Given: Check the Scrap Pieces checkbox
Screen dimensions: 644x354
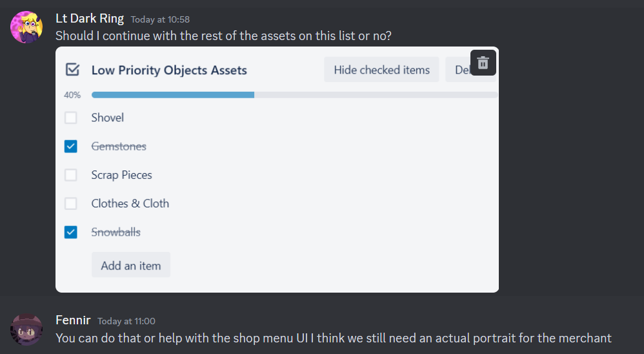Looking at the screenshot, I should [x=71, y=175].
